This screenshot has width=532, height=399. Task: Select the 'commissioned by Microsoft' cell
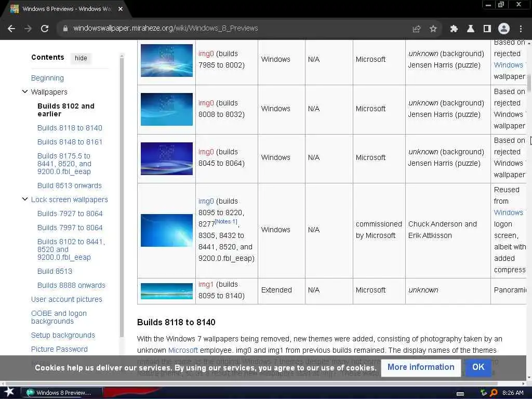379,230
